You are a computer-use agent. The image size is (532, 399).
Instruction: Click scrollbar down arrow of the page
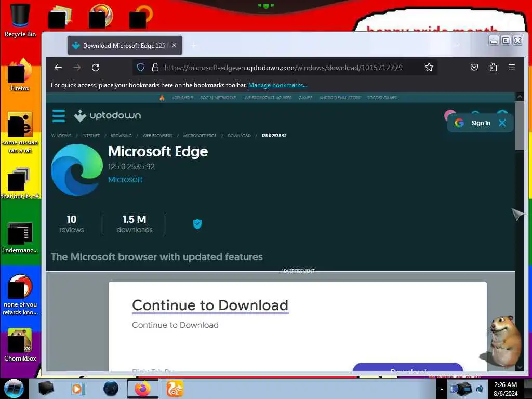[x=520, y=367]
